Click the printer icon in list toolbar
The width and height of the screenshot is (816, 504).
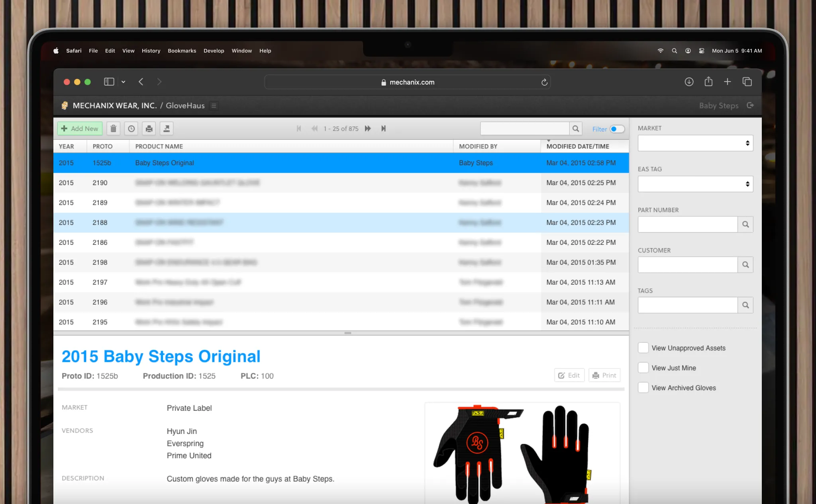click(x=149, y=129)
